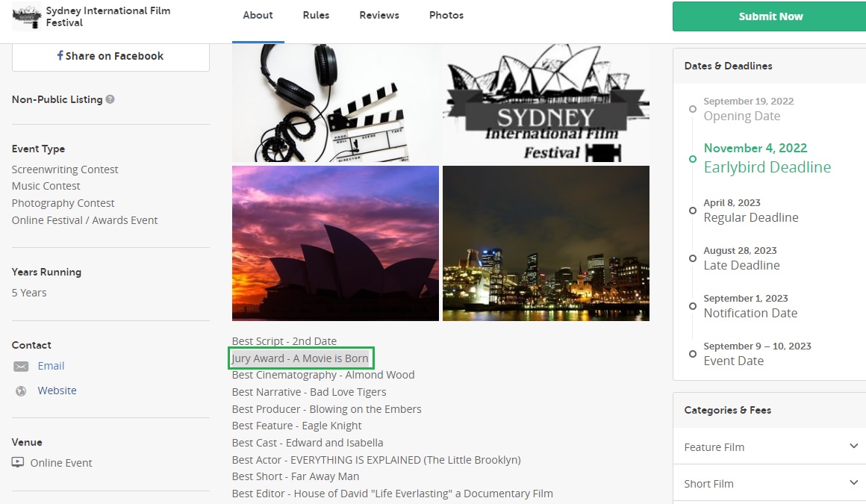Open the Sydney night skyline photo
Viewport: 866px width, 504px height.
point(546,243)
